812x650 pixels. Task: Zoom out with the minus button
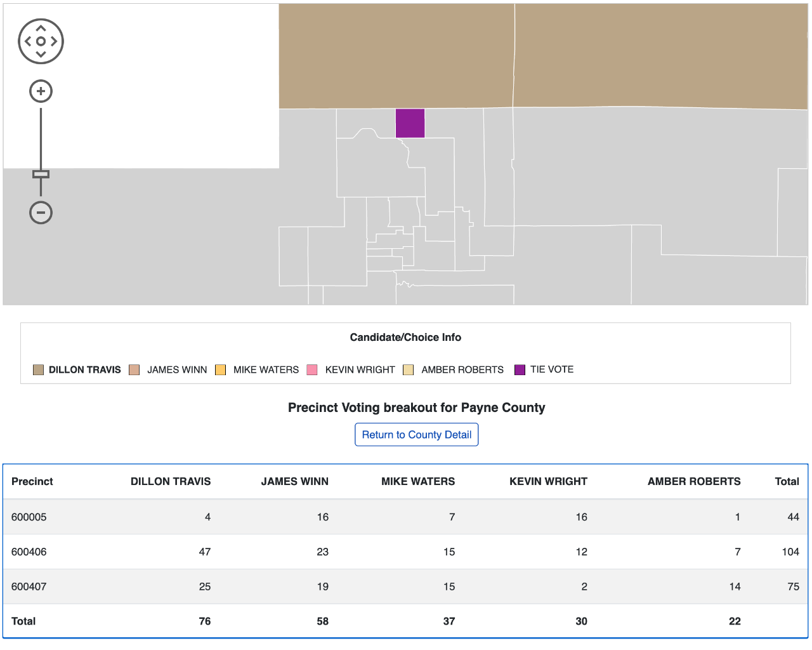point(41,213)
